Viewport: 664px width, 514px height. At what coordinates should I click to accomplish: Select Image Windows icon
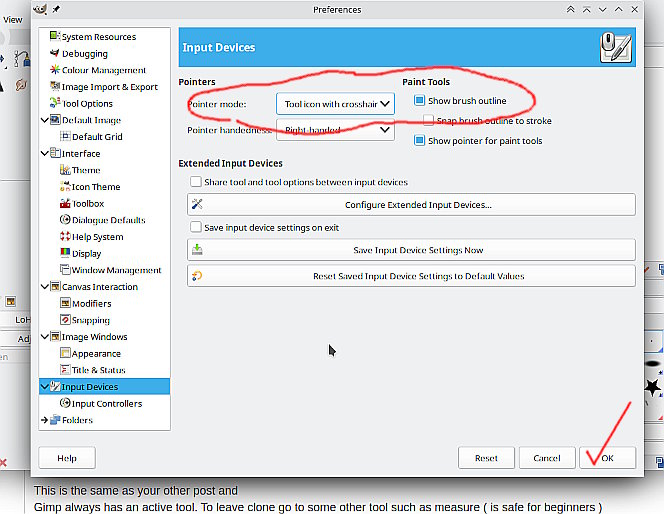pyautogui.click(x=55, y=337)
